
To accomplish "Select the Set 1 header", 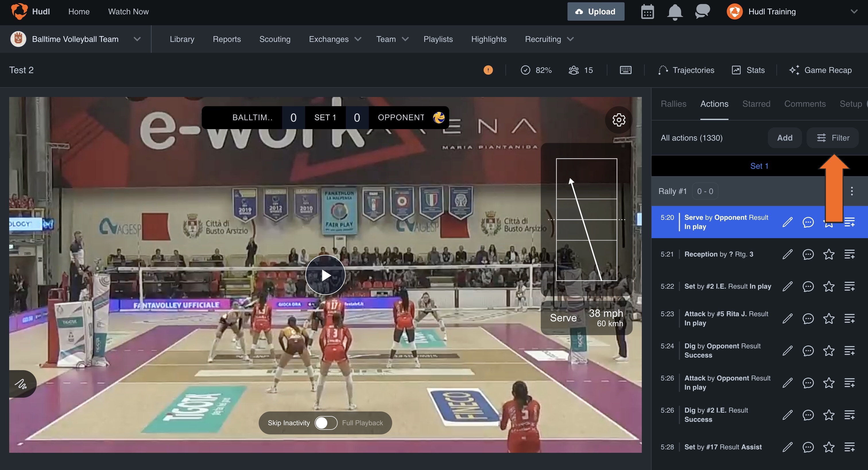I will [x=759, y=166].
